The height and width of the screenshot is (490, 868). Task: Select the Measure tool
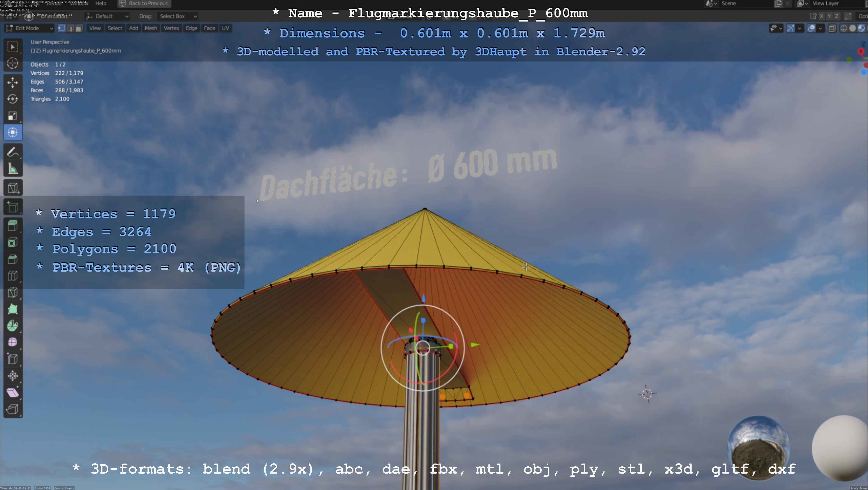[13, 169]
